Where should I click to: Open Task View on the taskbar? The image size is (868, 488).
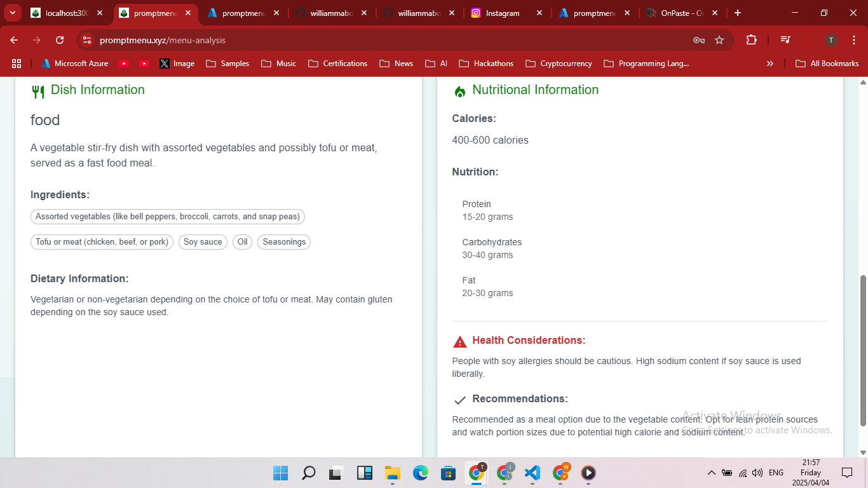(336, 473)
